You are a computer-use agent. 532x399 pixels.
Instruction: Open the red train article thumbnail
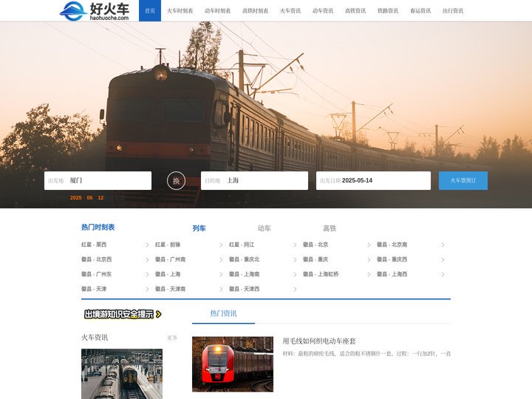pyautogui.click(x=233, y=364)
